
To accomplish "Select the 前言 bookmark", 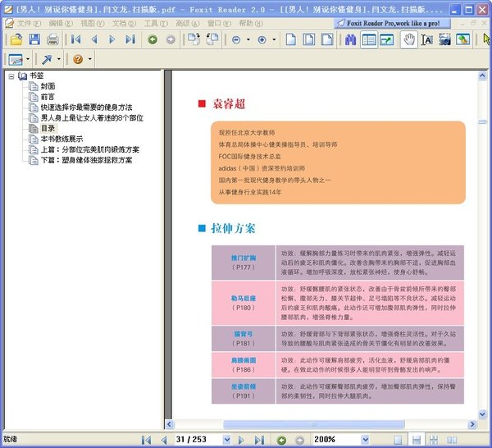I will pos(48,97).
